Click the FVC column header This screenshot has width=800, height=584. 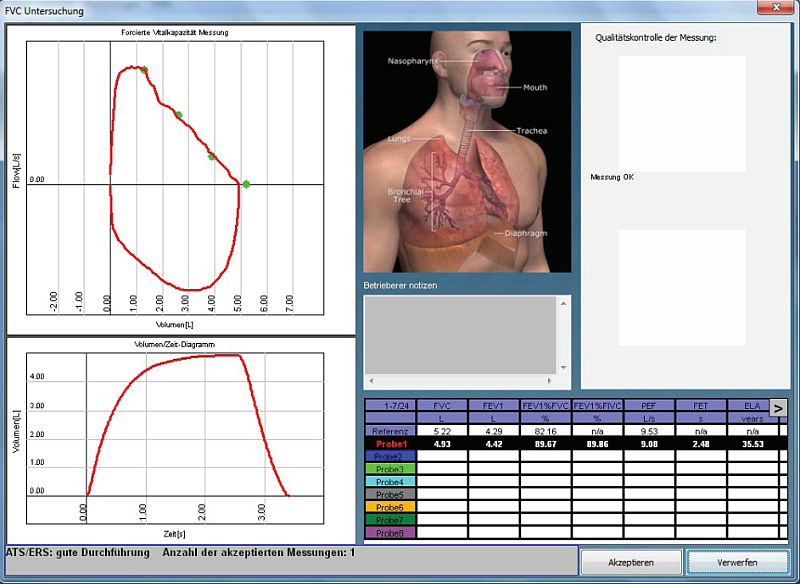(x=442, y=406)
